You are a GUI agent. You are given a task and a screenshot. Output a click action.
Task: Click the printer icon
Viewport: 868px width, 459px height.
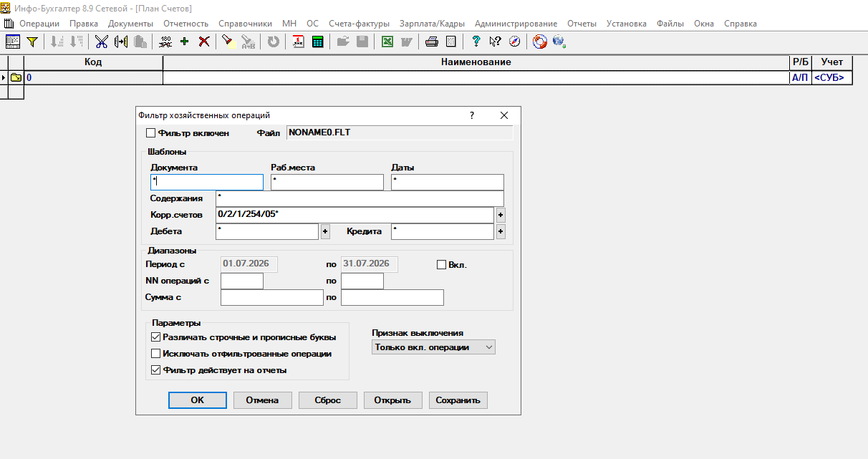pyautogui.click(x=431, y=42)
